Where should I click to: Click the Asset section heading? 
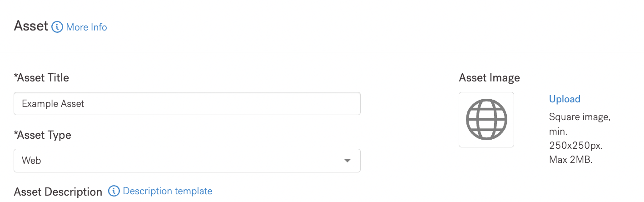tap(31, 26)
